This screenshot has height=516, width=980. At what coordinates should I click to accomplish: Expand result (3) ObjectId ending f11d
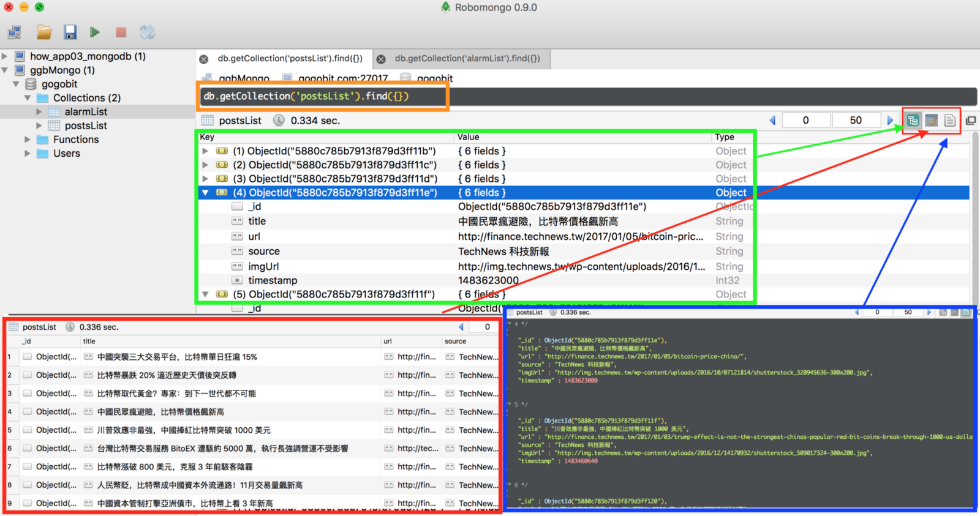pyautogui.click(x=205, y=179)
